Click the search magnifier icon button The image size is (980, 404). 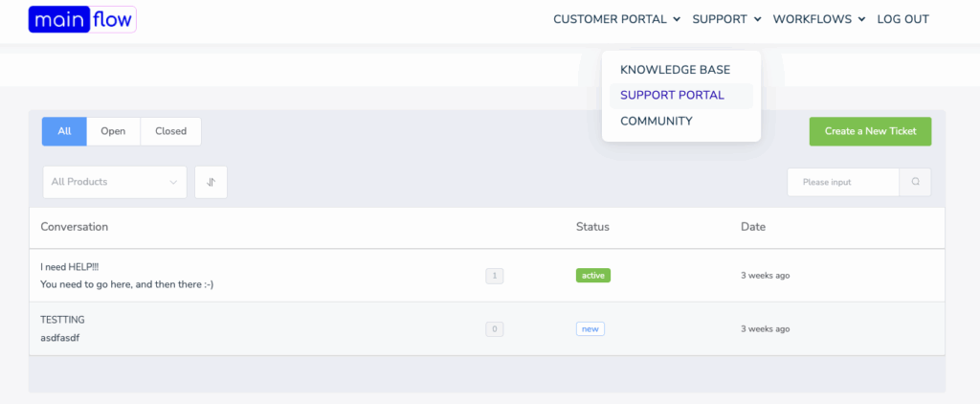915,182
